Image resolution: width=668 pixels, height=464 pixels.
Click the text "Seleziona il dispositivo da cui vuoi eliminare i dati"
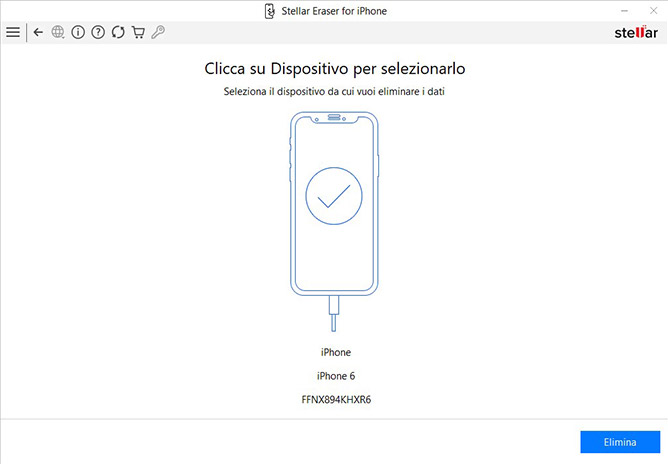[334, 92]
